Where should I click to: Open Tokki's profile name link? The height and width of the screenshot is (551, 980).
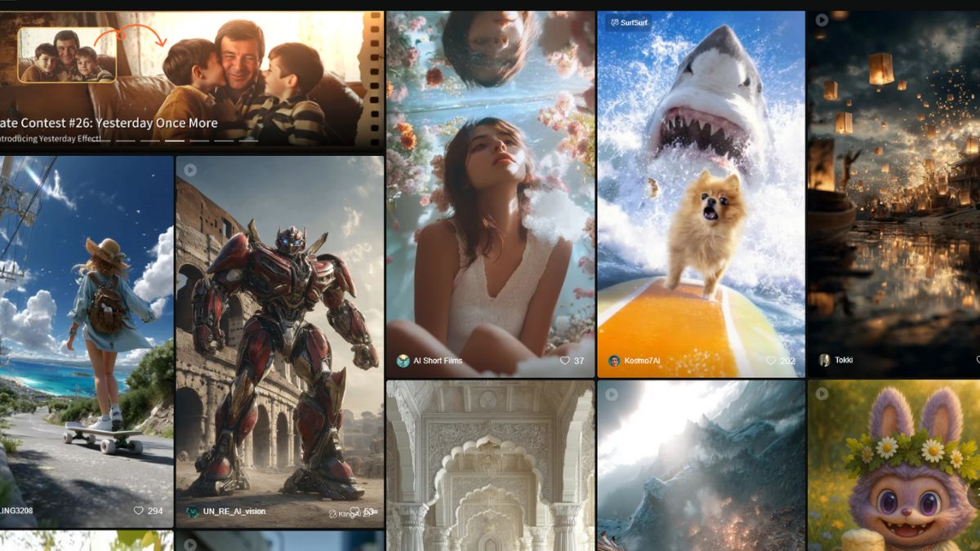844,360
